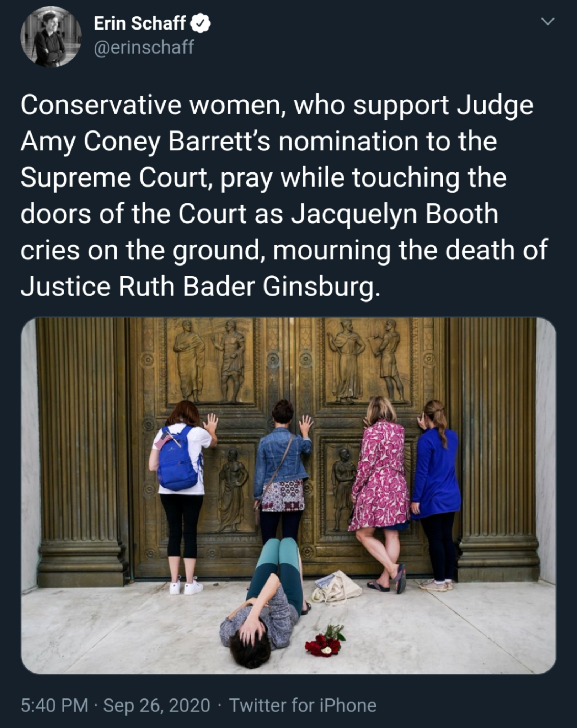Click the 5:40 PM timestamp
577x728 pixels.
(54, 706)
